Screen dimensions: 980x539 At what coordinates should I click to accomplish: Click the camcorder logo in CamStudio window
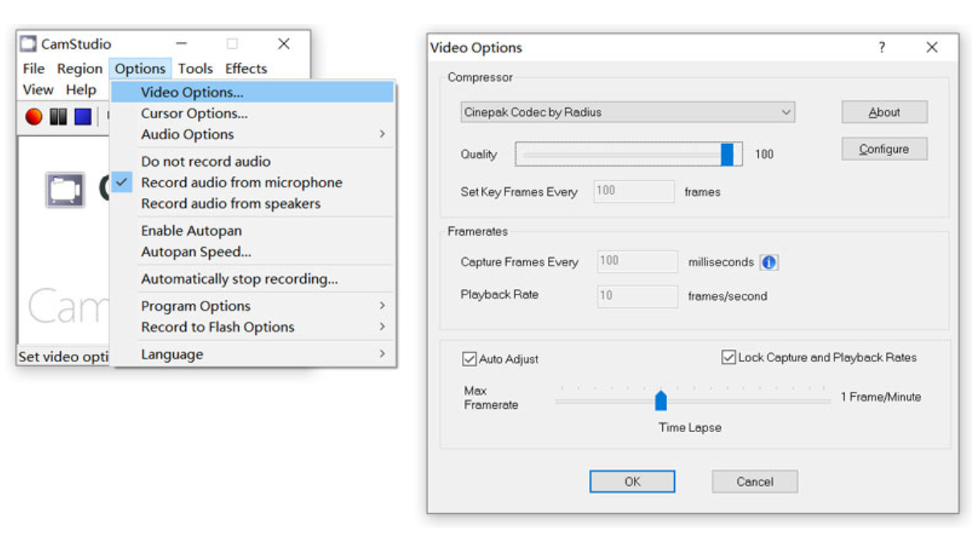(x=65, y=190)
